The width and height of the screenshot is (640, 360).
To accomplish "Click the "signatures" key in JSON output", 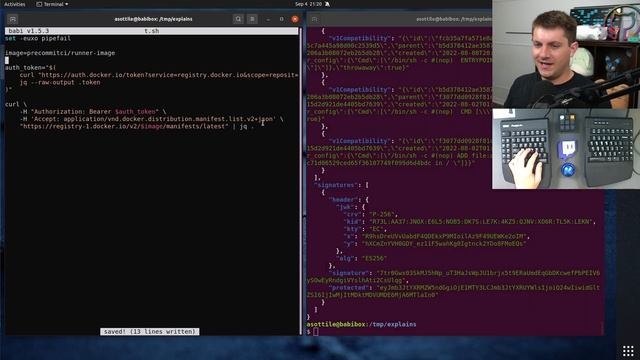I will (335, 185).
